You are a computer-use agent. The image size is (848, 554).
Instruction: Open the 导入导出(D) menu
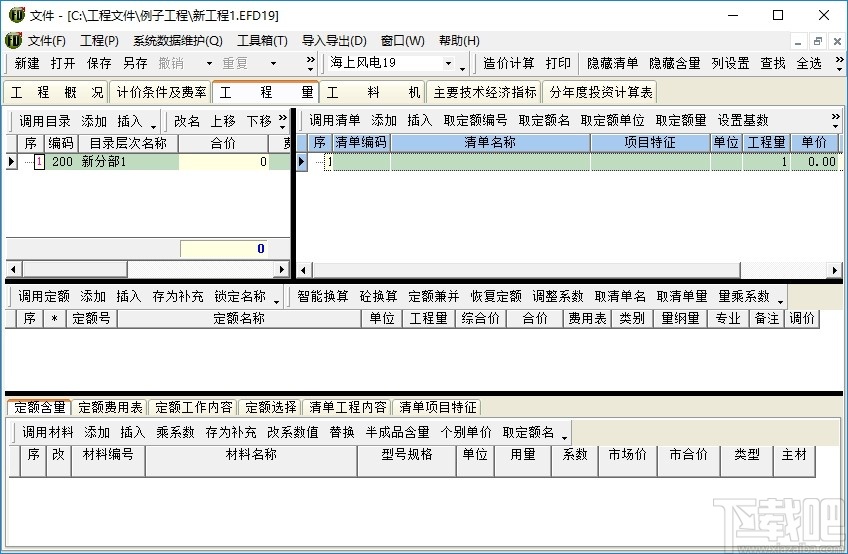coord(334,41)
